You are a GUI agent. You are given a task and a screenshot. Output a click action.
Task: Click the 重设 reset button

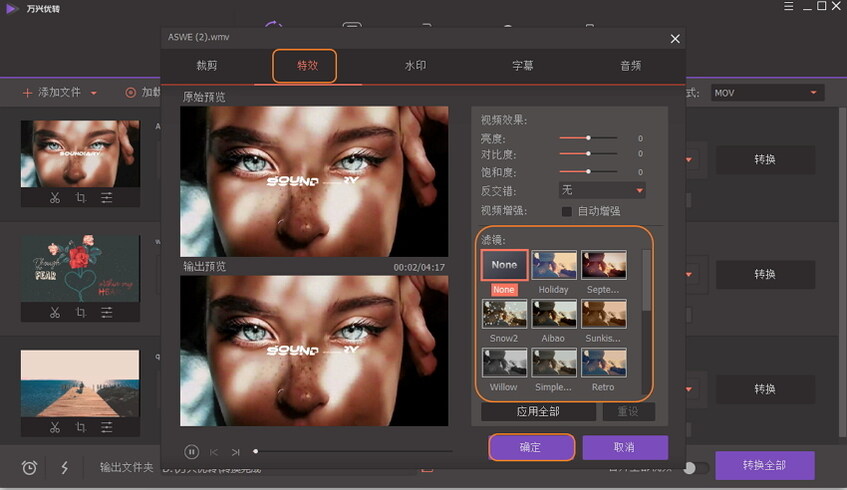pos(628,412)
